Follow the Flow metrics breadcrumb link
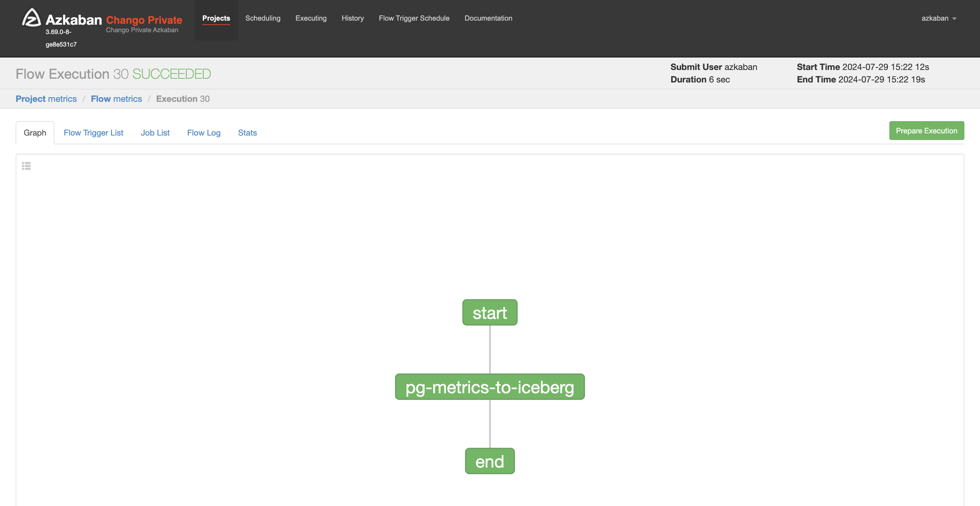 tap(117, 99)
